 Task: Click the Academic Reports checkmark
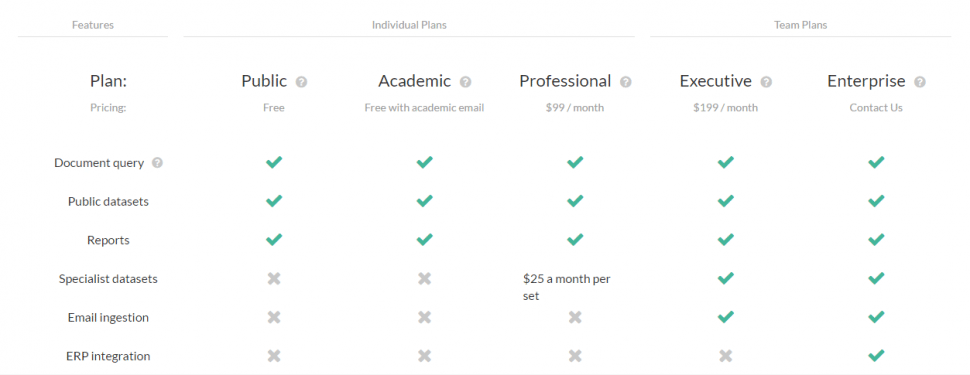424,239
